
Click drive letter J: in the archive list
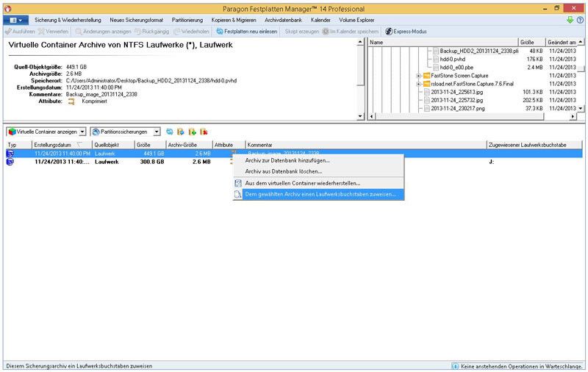(491, 162)
